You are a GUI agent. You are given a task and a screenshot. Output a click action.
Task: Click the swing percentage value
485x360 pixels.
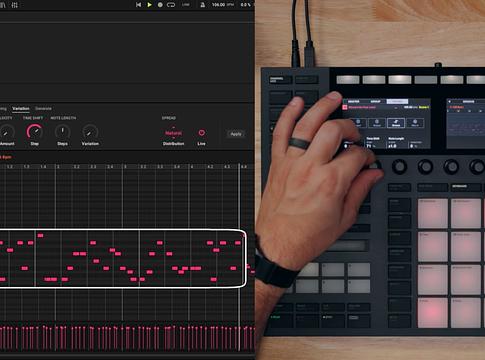pyautogui.click(x=245, y=5)
